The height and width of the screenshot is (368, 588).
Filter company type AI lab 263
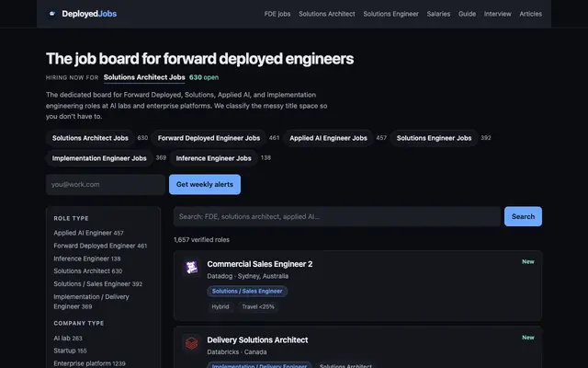[x=68, y=338]
